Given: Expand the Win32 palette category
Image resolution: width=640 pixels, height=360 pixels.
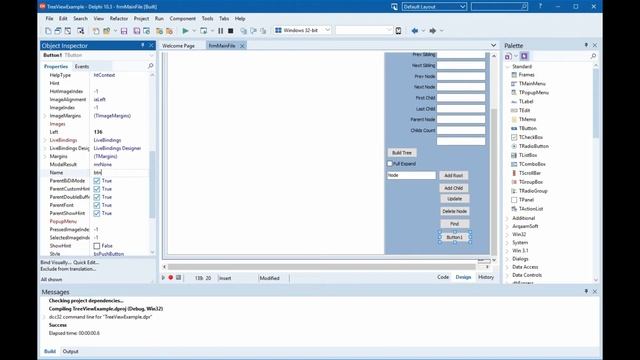Looking at the screenshot, I should click(x=507, y=235).
